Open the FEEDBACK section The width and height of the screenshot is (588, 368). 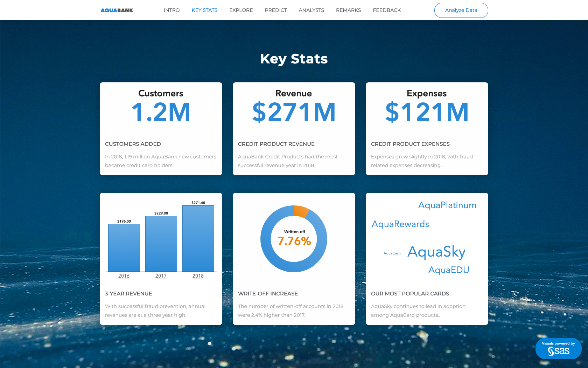(387, 10)
